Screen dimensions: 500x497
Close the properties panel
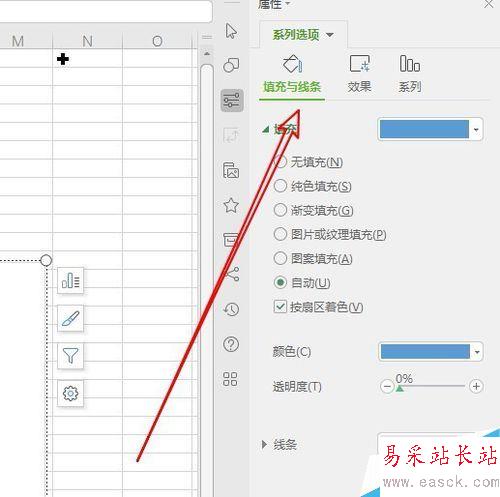point(489,4)
